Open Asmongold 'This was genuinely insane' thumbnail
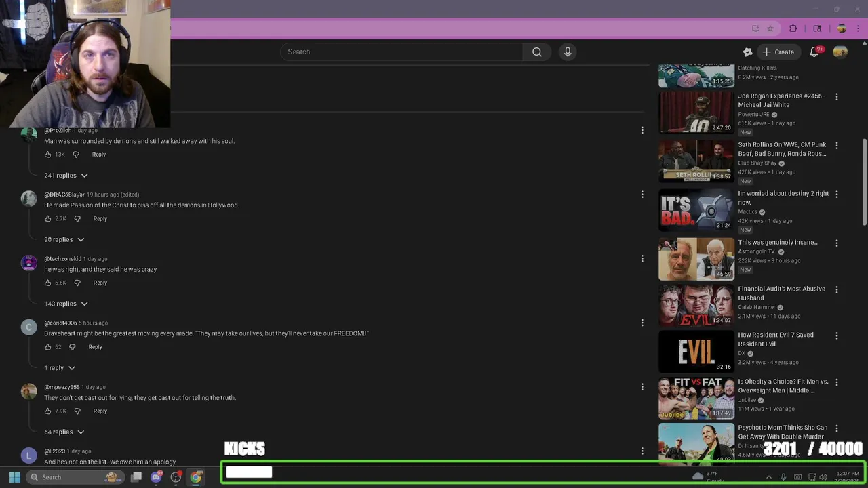868x488 pixels. click(696, 258)
